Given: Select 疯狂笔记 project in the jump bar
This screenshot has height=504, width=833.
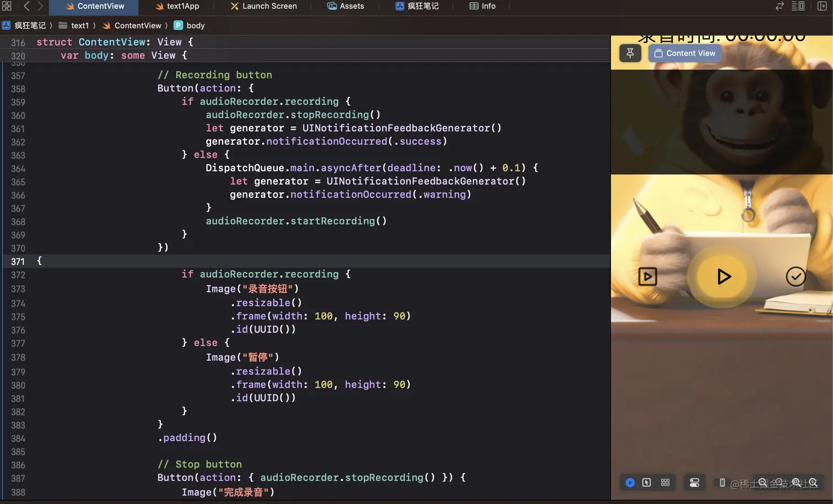Looking at the screenshot, I should [x=24, y=25].
